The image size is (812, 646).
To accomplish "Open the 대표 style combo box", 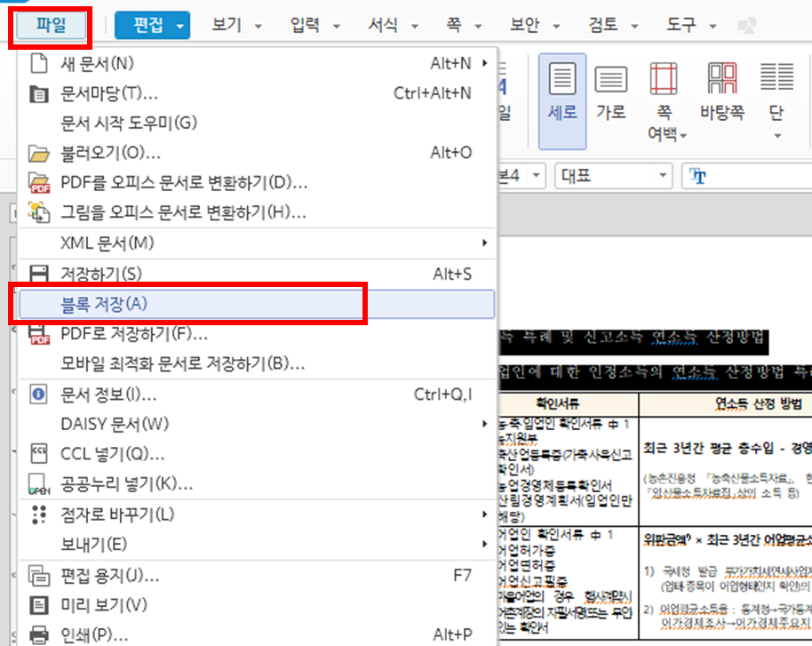I will point(665,176).
